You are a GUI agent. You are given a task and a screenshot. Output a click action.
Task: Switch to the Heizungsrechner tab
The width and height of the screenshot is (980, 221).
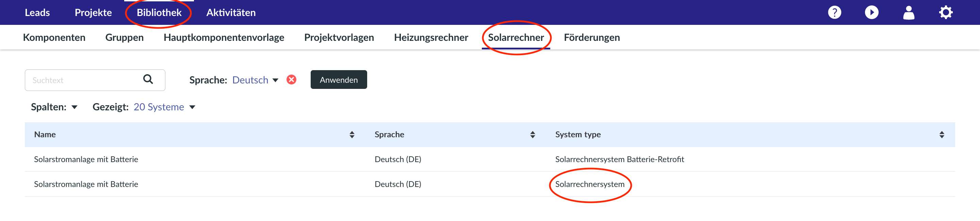click(x=431, y=37)
